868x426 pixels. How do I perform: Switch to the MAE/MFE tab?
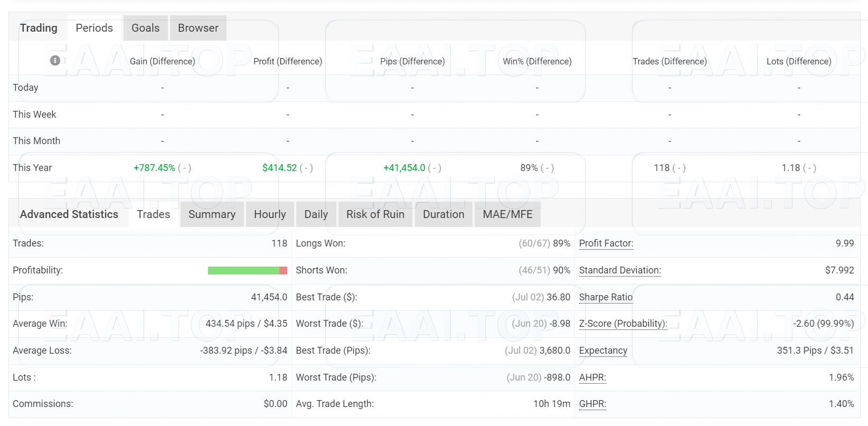[507, 214]
